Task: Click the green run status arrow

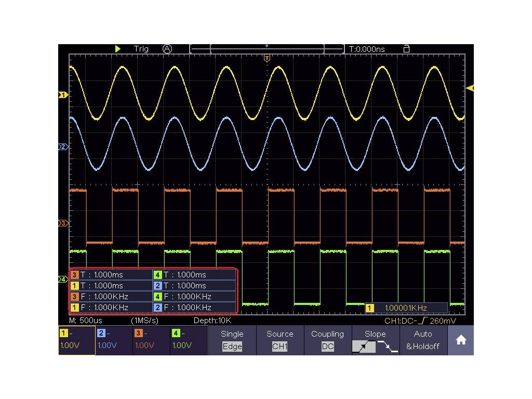Action: (118, 49)
